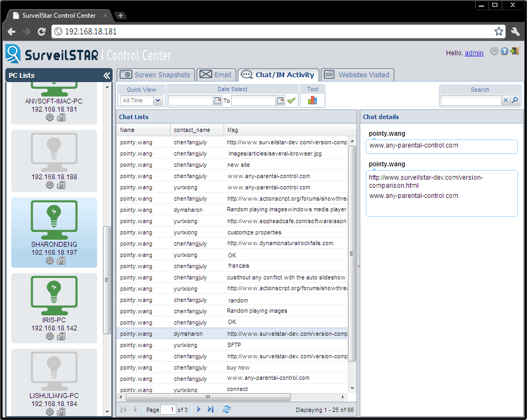Focus the Search text box
Viewport: 527px width, 420px height.
click(x=471, y=100)
